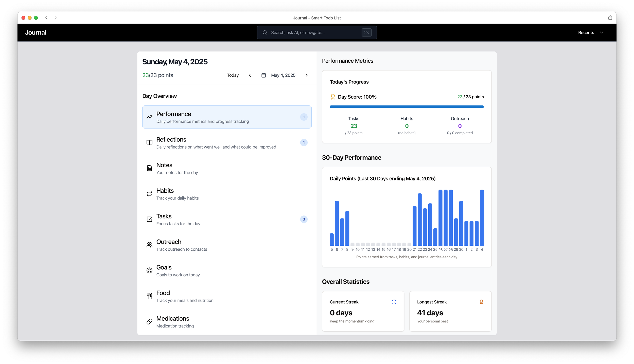Image resolution: width=634 pixels, height=364 pixels.
Task: Click the Current Streak clock icon
Action: point(394,302)
